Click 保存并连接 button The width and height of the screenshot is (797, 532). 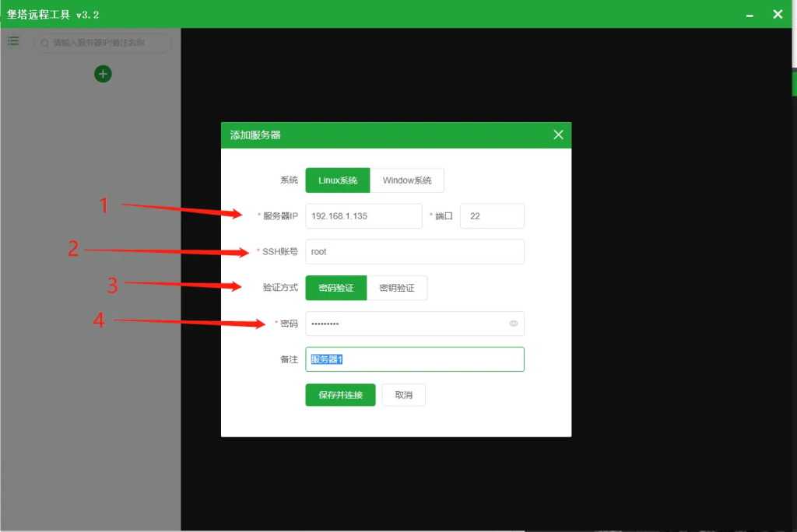341,395
